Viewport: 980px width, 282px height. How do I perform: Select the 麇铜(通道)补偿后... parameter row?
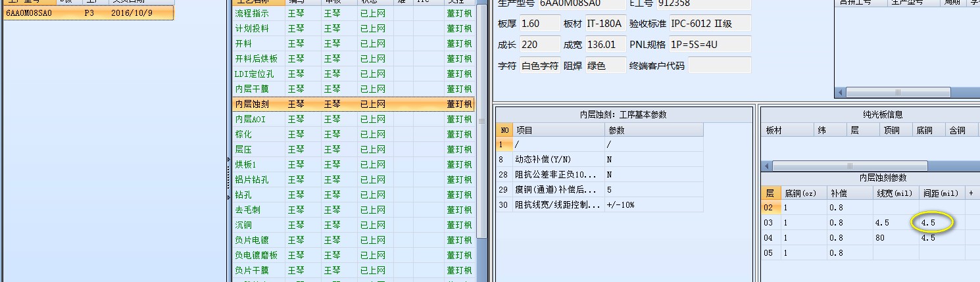(599, 190)
